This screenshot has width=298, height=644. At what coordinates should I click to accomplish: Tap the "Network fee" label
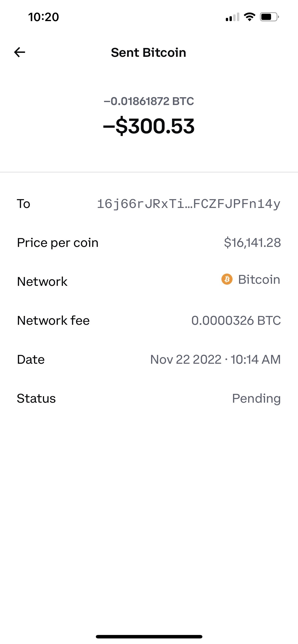[x=53, y=321]
